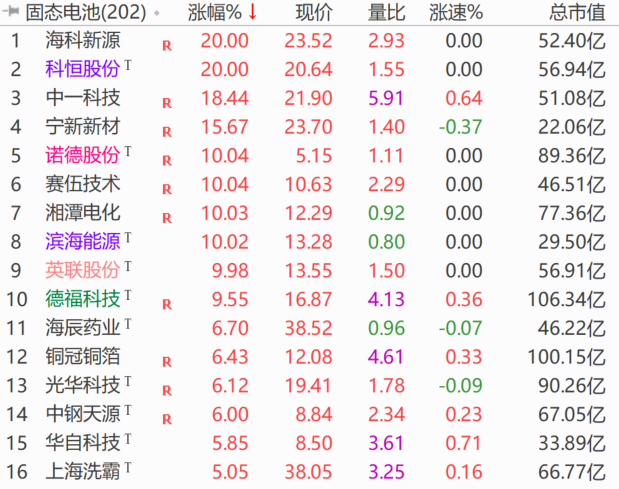
Task: Click the T marker beside 滨海能源
Action: (128, 237)
